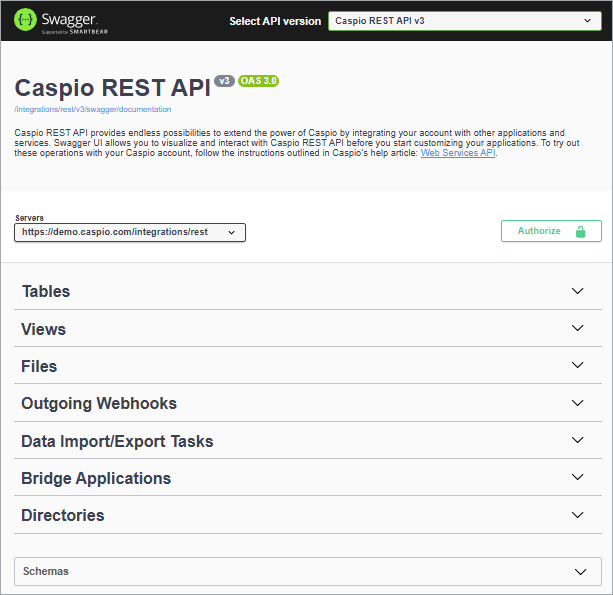
Task: Select the Directories heading
Action: (x=63, y=515)
